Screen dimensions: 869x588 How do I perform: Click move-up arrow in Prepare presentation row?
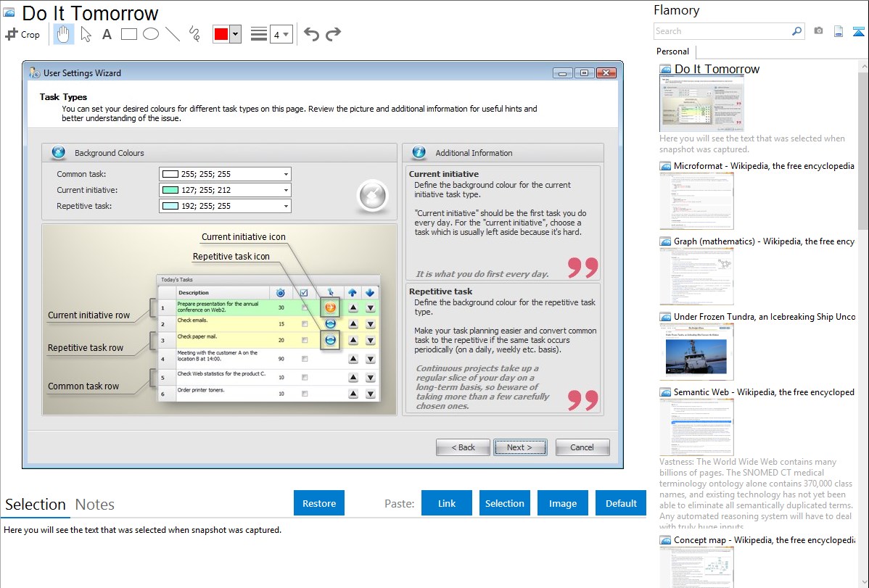pyautogui.click(x=353, y=307)
